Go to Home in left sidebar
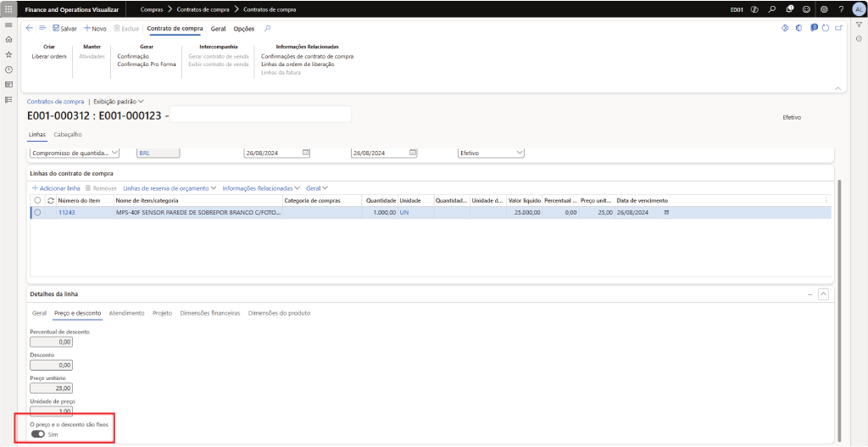The image size is (868, 447). tap(8, 39)
